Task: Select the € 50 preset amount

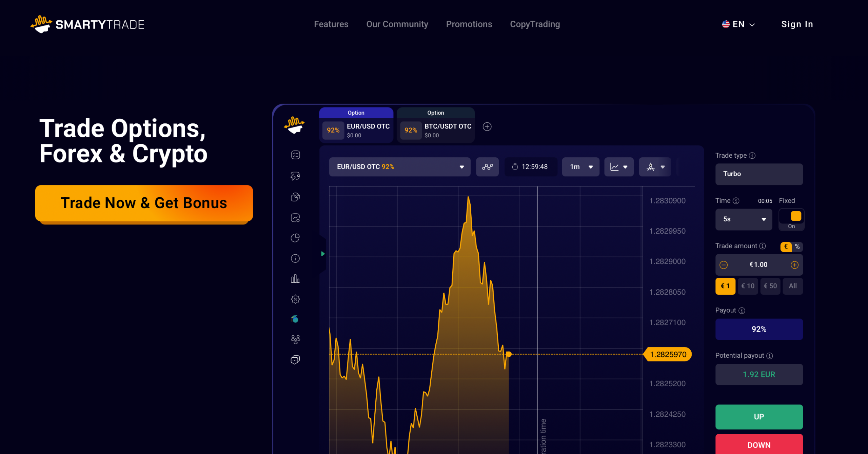Action: click(770, 286)
